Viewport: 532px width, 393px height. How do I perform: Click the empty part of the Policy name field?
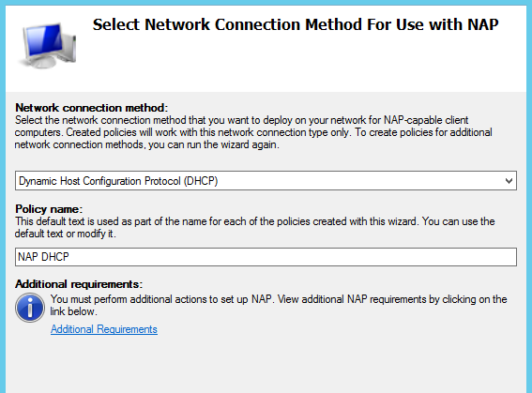[x=292, y=257]
